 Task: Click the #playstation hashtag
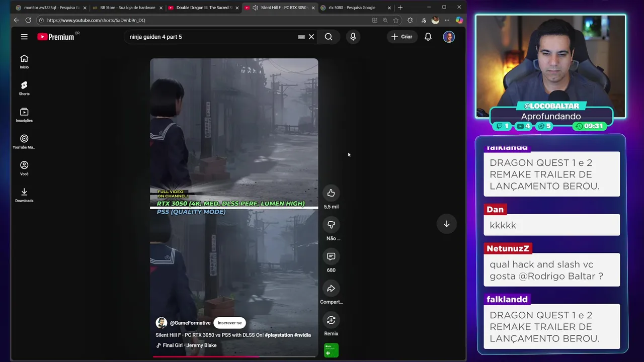tap(279, 335)
